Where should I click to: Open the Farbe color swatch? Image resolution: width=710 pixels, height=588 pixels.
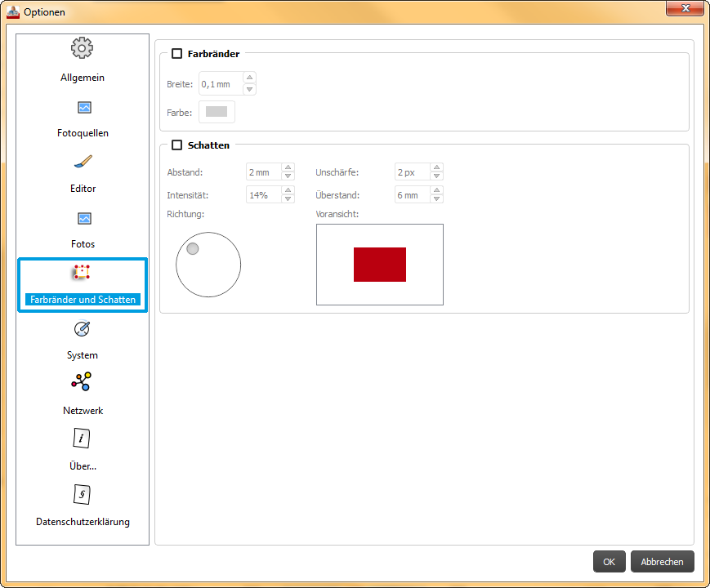[217, 112]
